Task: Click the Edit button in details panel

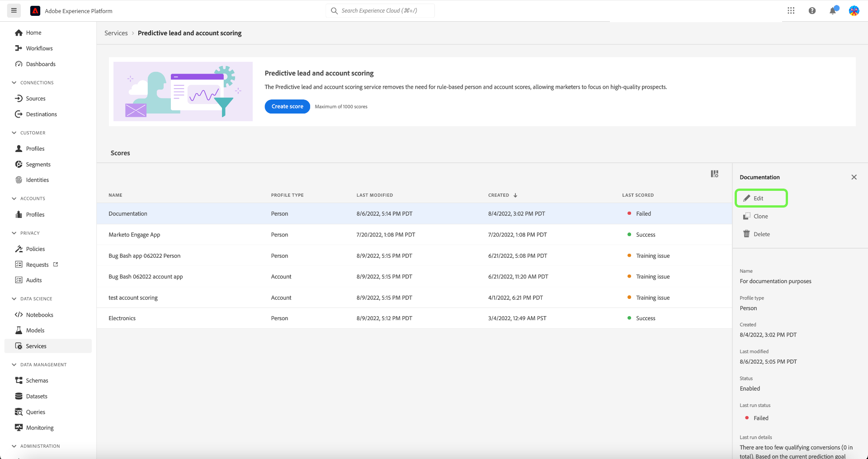Action: pos(761,199)
